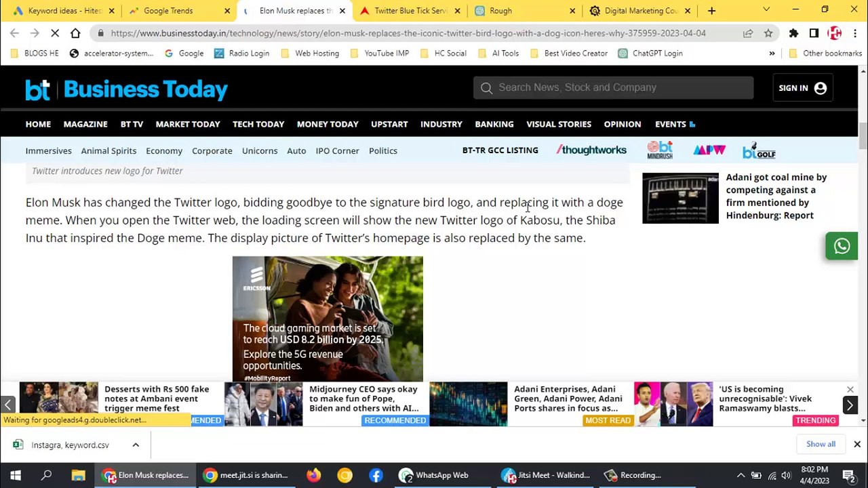Viewport: 868px width, 488px height.
Task: Focus the Search News, Stock and Company field
Action: pyautogui.click(x=614, y=87)
